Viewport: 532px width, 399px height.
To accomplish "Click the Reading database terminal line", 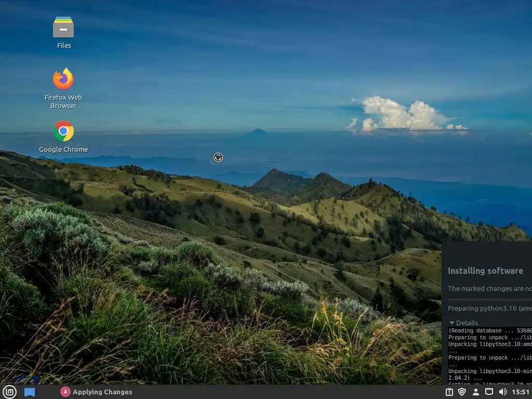I will [490, 330].
